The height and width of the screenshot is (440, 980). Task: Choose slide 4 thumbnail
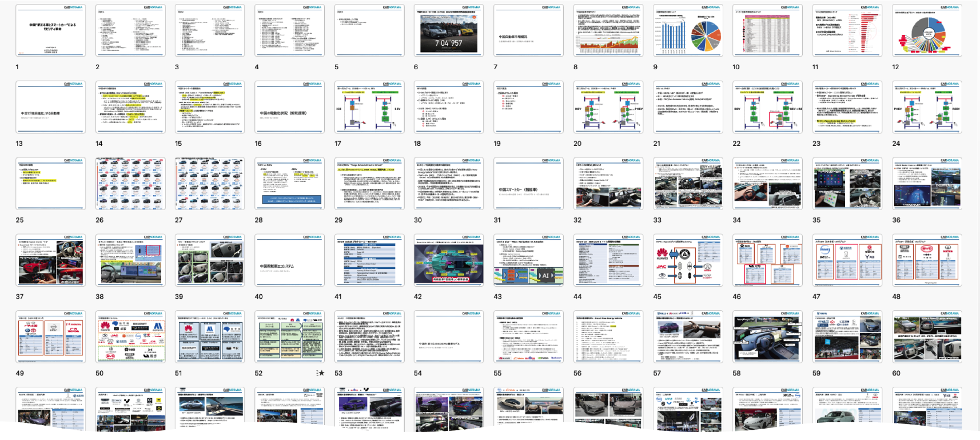[290, 30]
